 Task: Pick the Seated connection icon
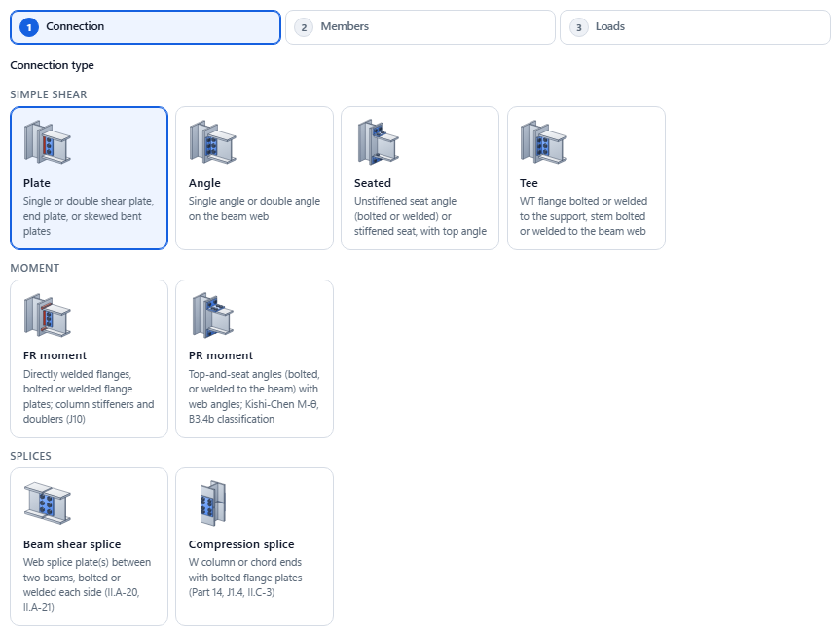379,142
